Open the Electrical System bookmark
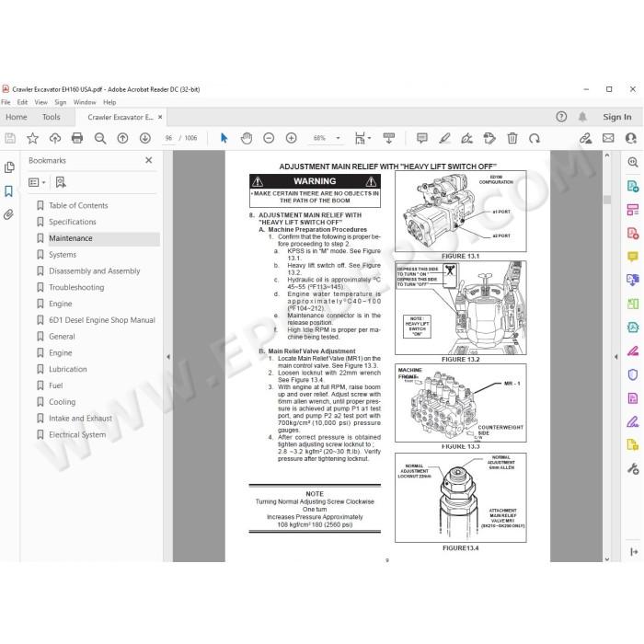Viewport: 644px width, 644px height. click(77, 434)
